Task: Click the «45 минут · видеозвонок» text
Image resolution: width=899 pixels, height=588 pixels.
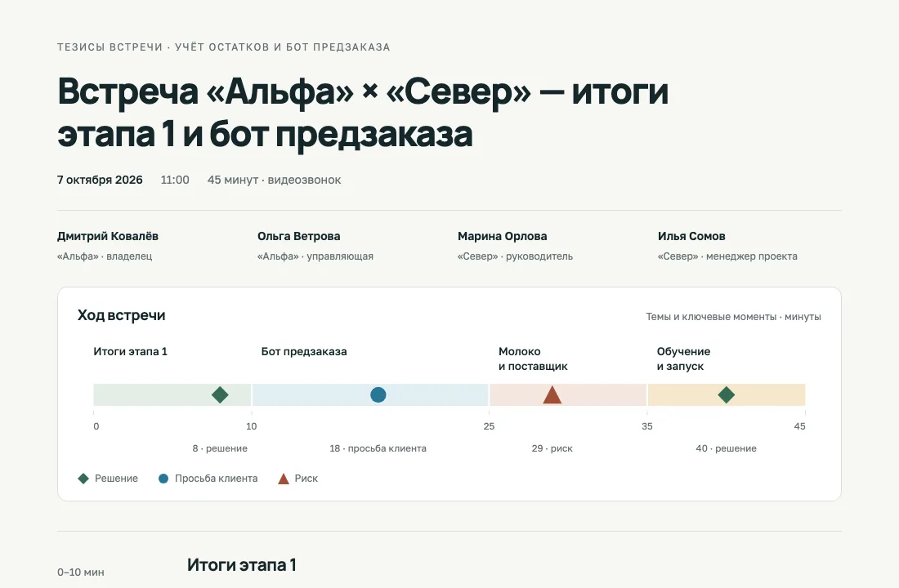Action: (x=274, y=180)
